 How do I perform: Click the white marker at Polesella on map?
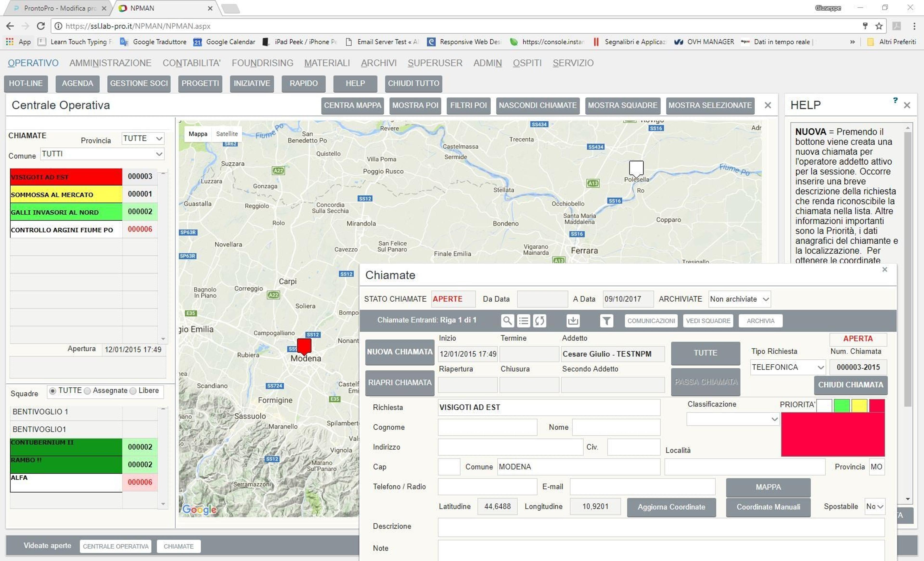point(636,169)
